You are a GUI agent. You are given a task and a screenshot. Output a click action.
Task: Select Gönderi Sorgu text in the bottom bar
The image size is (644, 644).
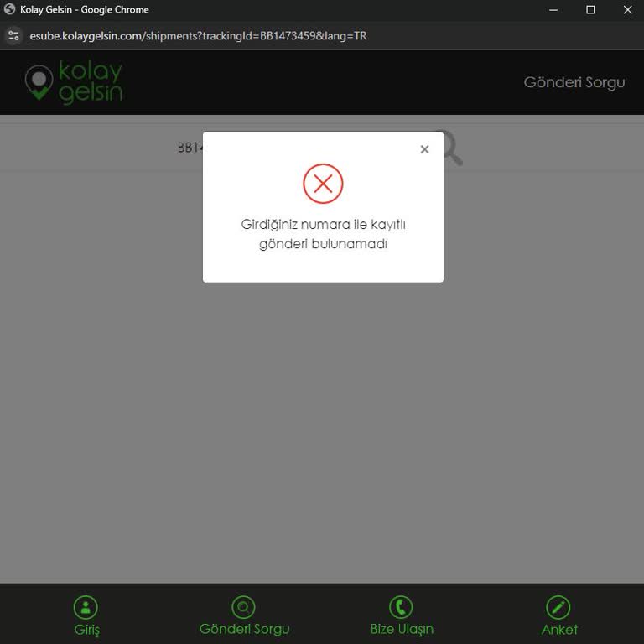tap(244, 629)
